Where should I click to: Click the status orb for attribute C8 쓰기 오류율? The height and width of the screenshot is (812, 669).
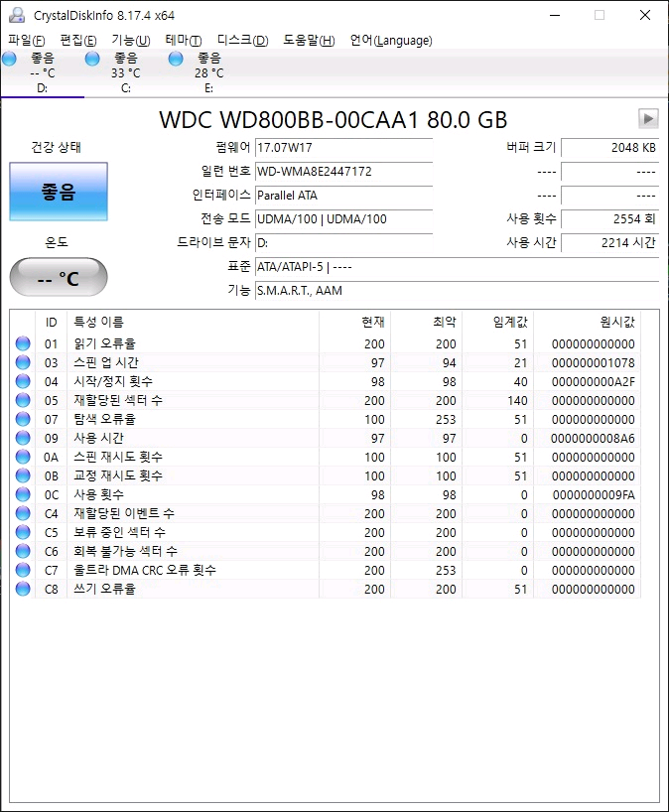tap(23, 589)
